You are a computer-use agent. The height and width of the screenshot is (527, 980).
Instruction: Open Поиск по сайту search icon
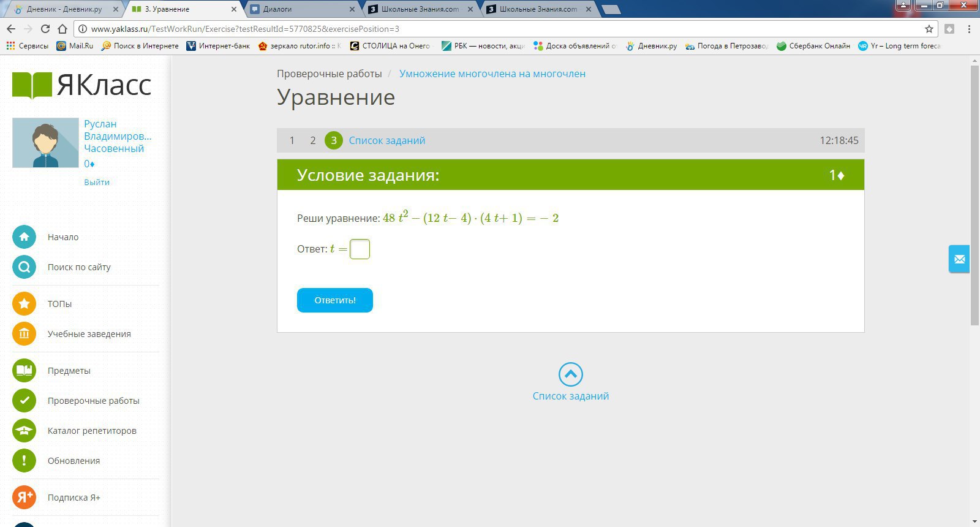coord(24,267)
